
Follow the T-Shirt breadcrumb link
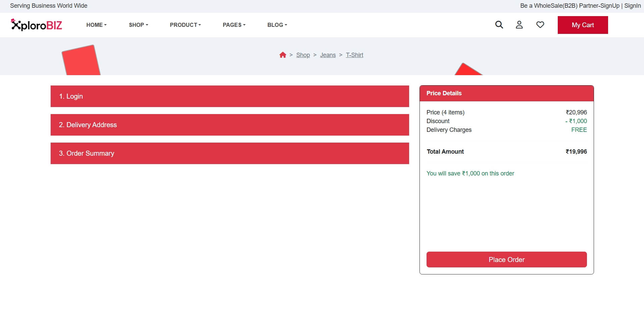(354, 55)
